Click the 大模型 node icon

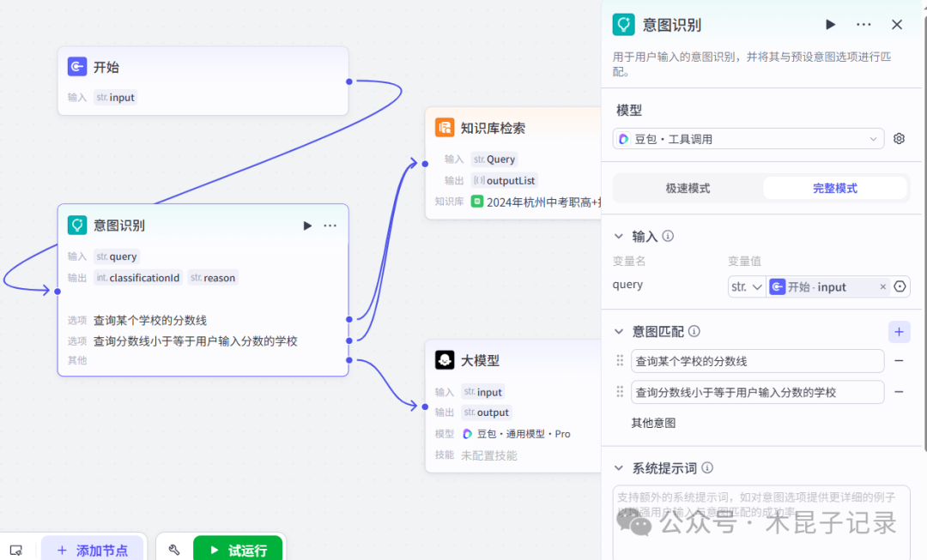444,360
